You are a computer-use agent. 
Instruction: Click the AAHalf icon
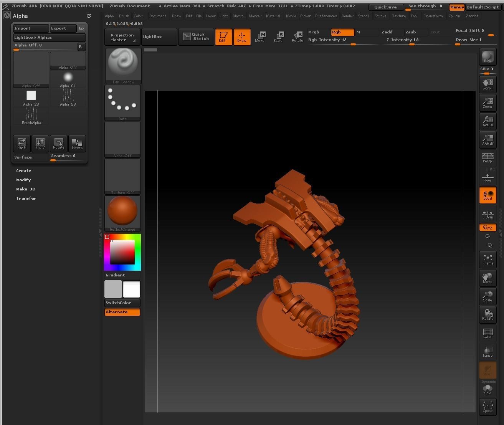[x=487, y=140]
